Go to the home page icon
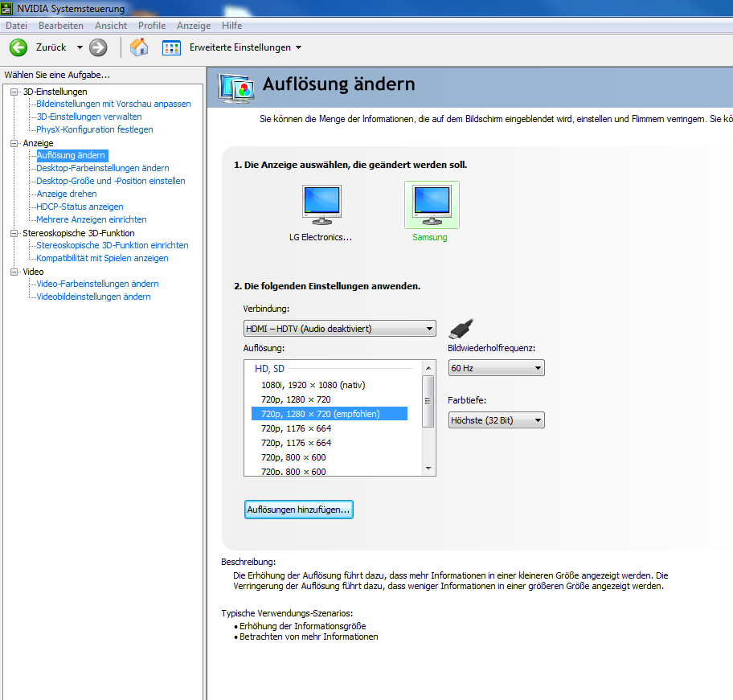Screen dimensions: 733x700 [x=139, y=47]
